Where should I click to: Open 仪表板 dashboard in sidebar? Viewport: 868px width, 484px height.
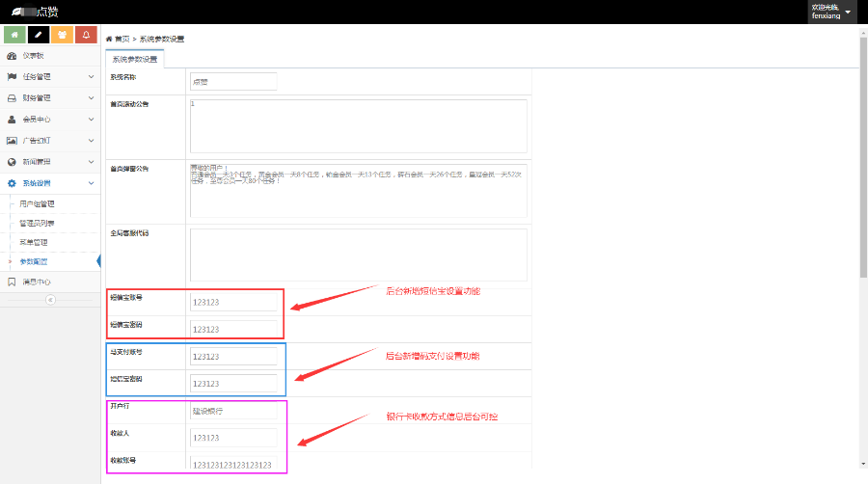[x=33, y=56]
